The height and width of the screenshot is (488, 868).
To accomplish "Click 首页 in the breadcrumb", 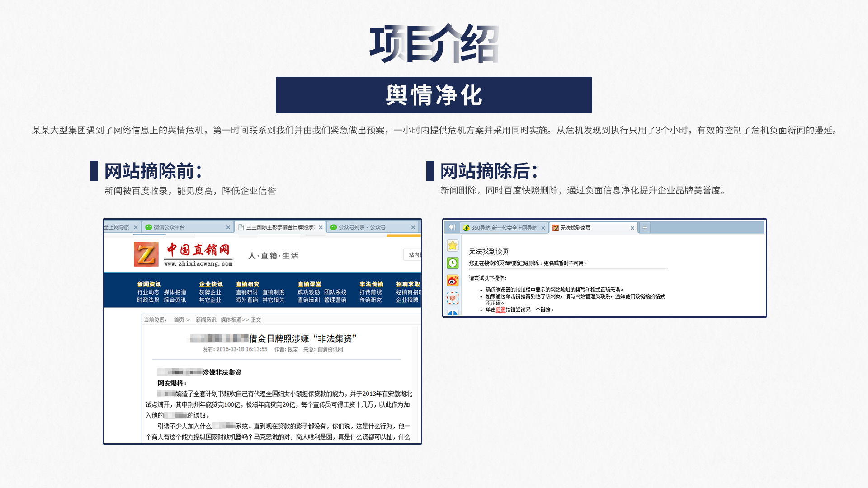I will click(x=179, y=320).
